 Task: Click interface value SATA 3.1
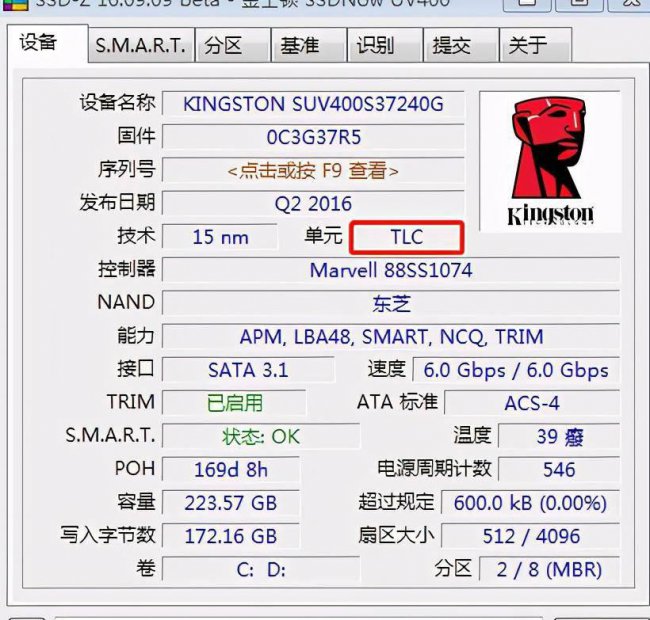[x=248, y=370]
